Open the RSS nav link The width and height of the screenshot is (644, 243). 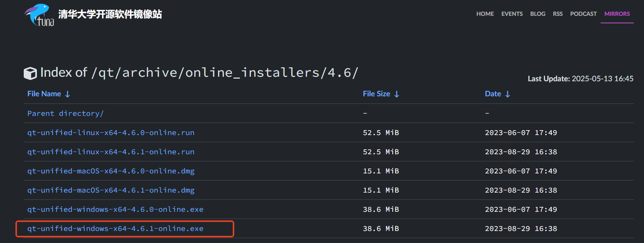(x=558, y=14)
